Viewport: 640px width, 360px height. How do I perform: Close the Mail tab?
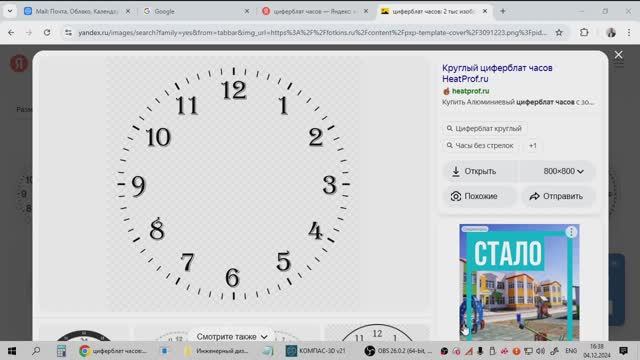click(x=128, y=11)
